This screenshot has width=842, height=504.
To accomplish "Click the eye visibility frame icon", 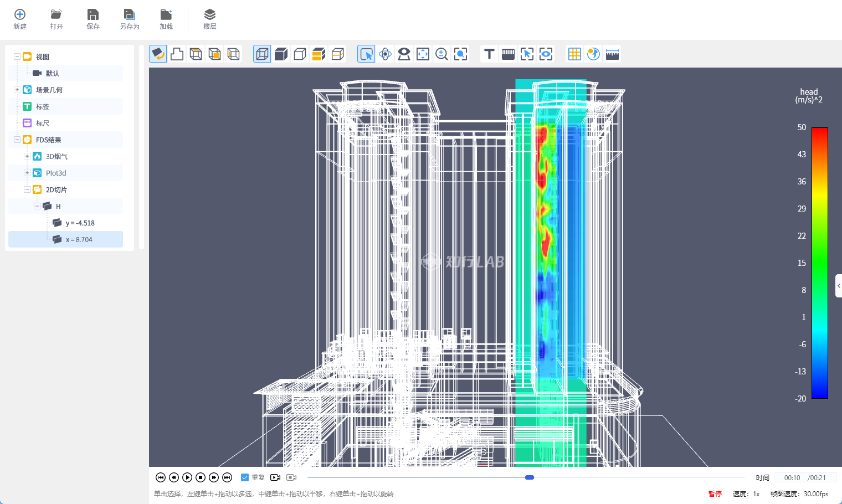I will click(546, 54).
